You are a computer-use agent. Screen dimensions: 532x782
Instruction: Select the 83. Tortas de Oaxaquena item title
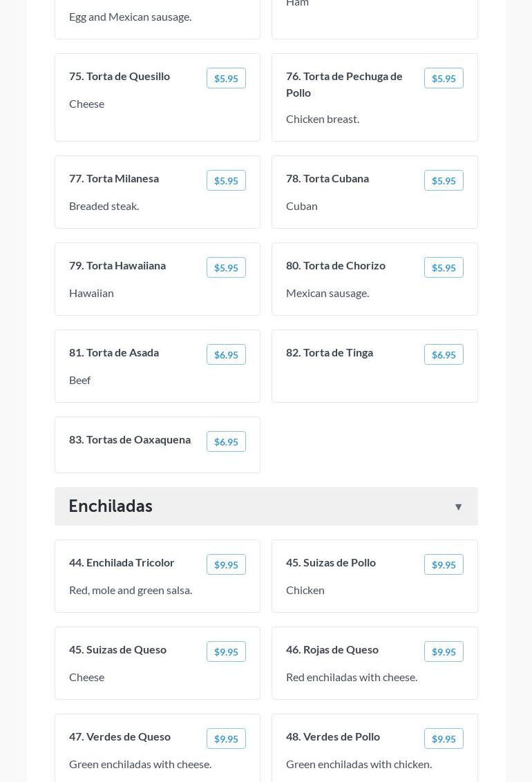[x=130, y=439]
